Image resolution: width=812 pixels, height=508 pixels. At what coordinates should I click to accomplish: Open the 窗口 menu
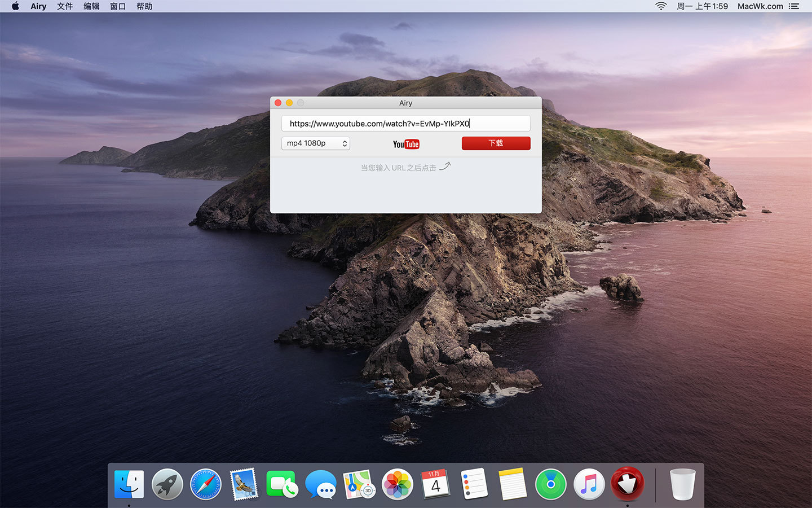(x=118, y=6)
